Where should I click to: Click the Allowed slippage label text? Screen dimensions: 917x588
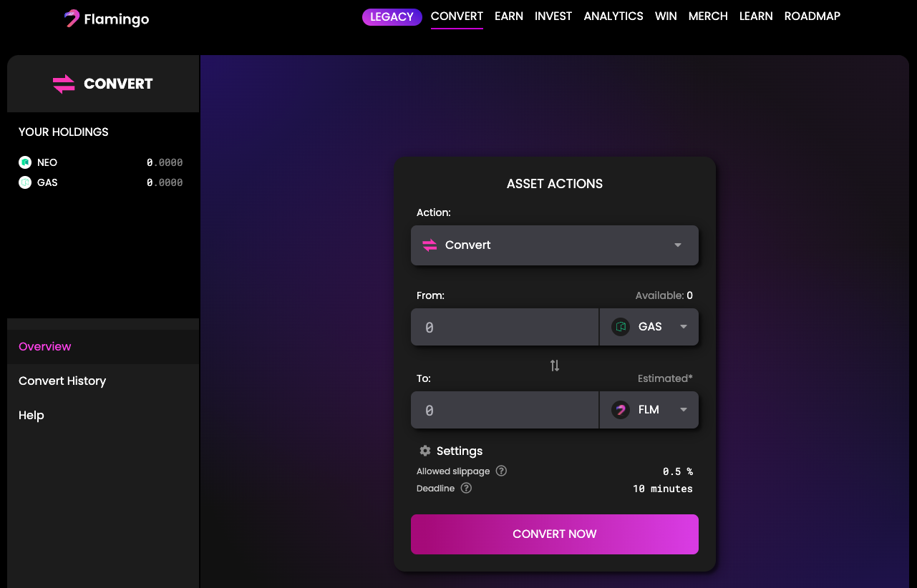tap(453, 471)
